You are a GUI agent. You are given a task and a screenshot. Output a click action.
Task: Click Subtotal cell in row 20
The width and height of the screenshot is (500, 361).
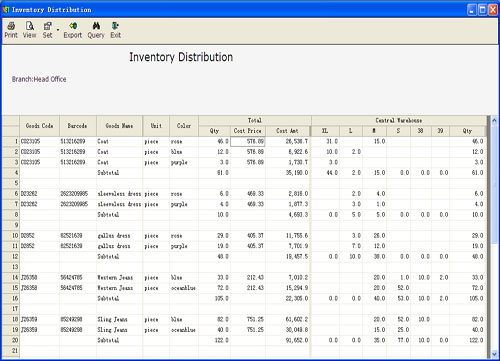tap(119, 340)
